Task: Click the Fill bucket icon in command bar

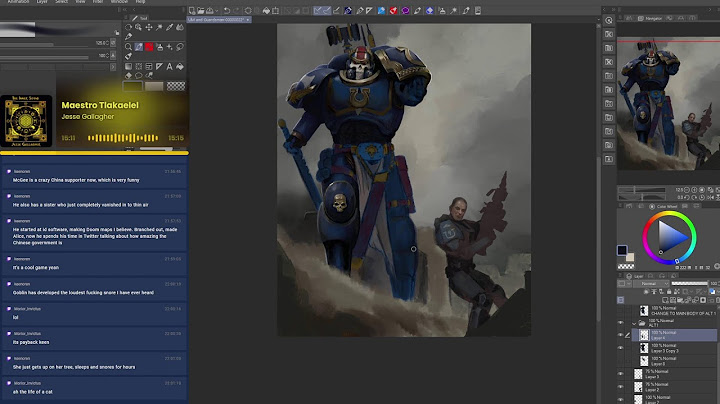Action: [x=266, y=11]
